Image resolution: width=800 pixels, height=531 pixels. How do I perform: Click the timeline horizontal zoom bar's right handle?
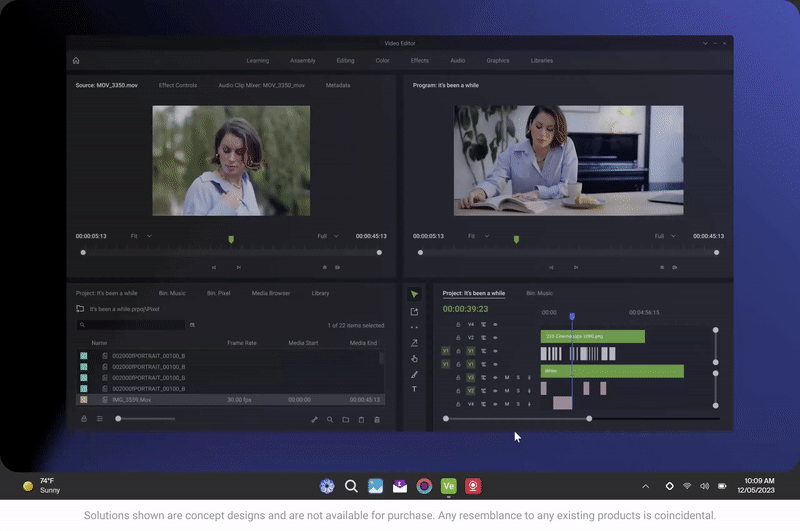pyautogui.click(x=589, y=419)
